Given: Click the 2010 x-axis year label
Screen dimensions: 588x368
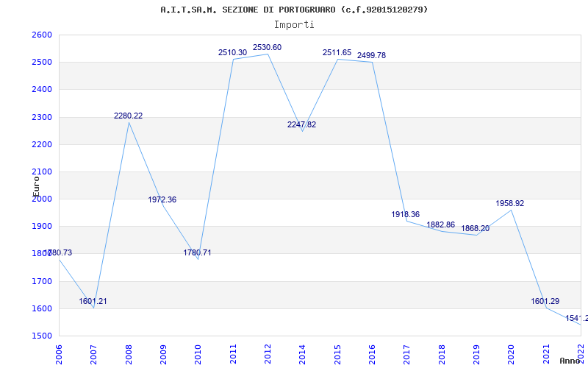Looking at the screenshot, I should tap(198, 355).
